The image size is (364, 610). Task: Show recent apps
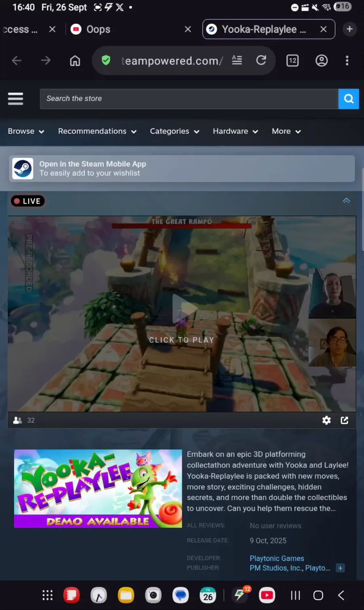pyautogui.click(x=296, y=595)
